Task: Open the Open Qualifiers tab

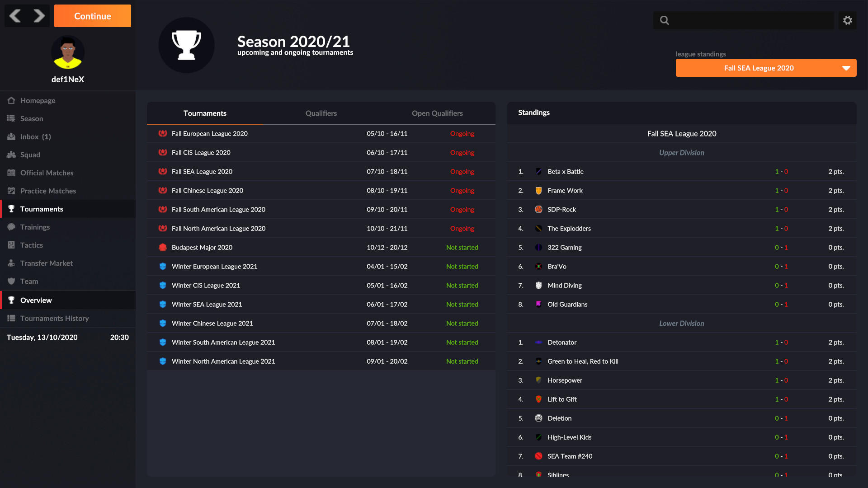Action: coord(437,113)
